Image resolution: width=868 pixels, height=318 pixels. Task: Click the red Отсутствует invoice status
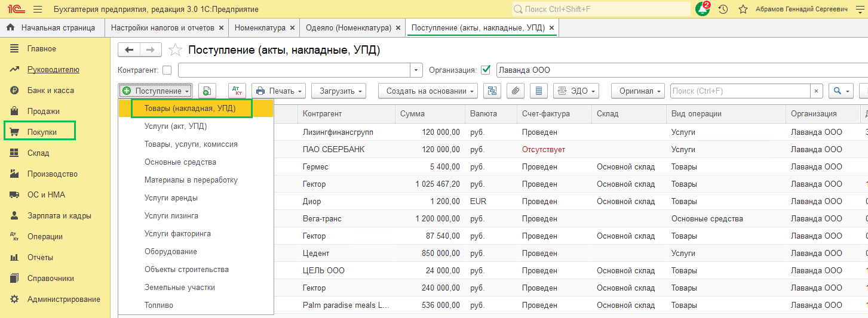(543, 149)
